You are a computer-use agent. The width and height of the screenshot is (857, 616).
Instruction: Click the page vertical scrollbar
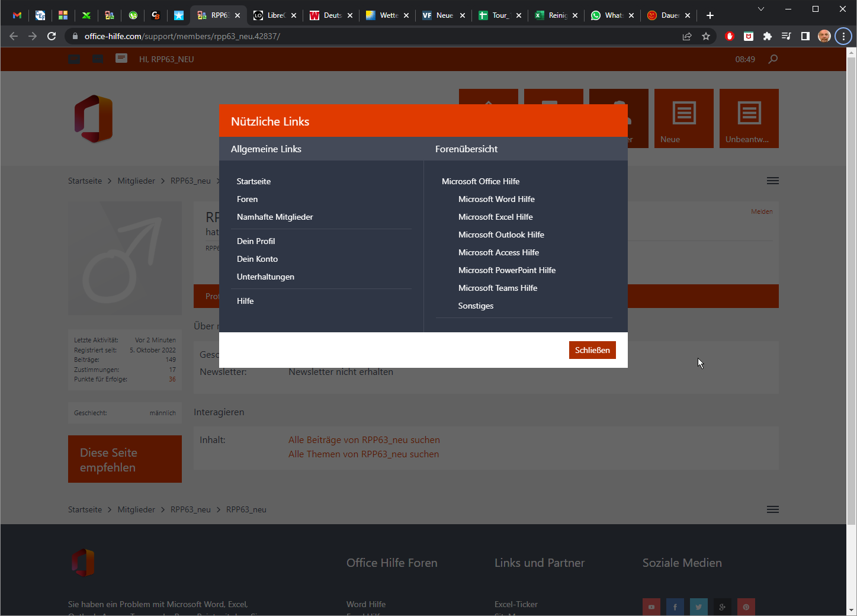point(851,290)
